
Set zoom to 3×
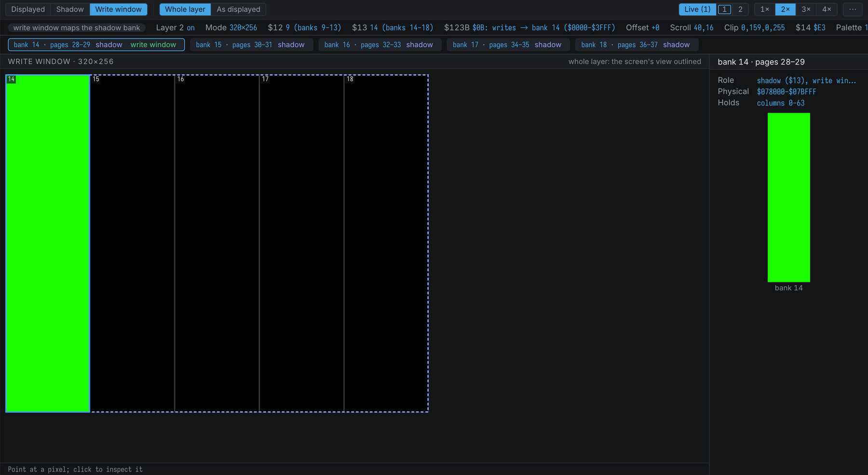[806, 9]
